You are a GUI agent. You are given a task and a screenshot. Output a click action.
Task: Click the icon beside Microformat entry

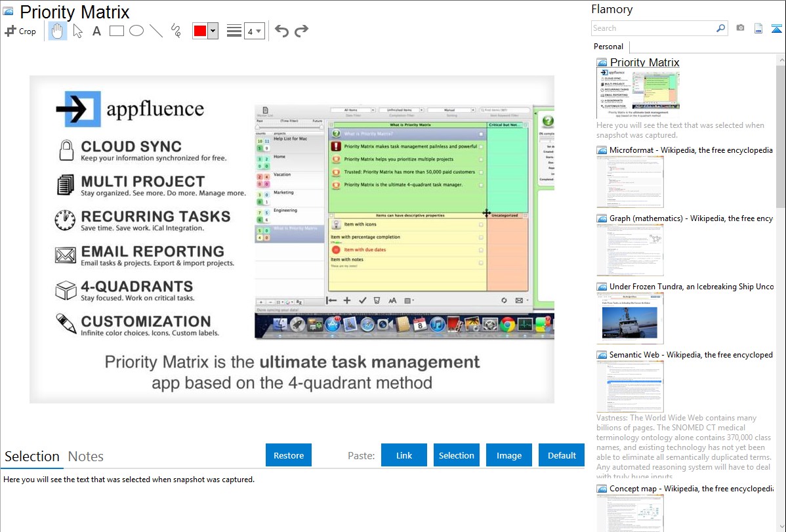tap(602, 150)
